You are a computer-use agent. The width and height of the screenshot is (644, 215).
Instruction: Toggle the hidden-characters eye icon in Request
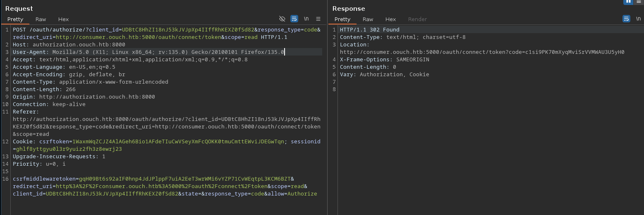point(282,19)
